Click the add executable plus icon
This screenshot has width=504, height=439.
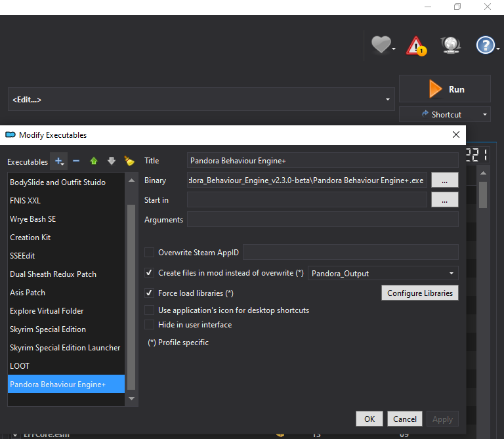pos(59,161)
